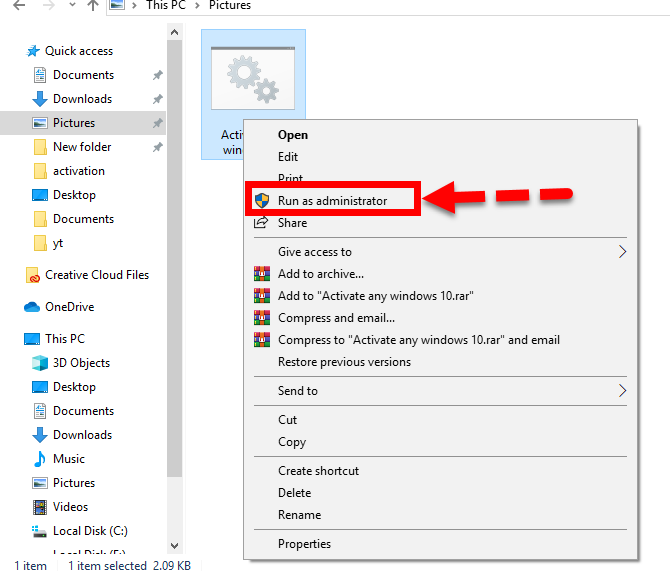Choose Properties from the context menu
Screen dimensions: 670x577
click(x=304, y=544)
